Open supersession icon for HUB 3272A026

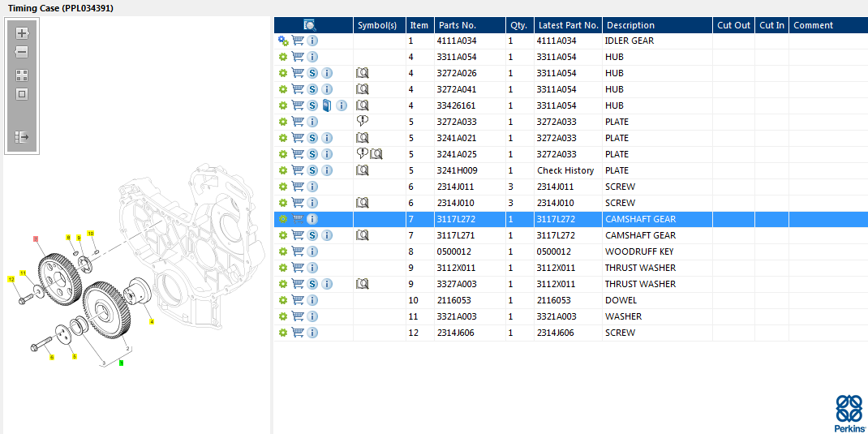pos(312,73)
